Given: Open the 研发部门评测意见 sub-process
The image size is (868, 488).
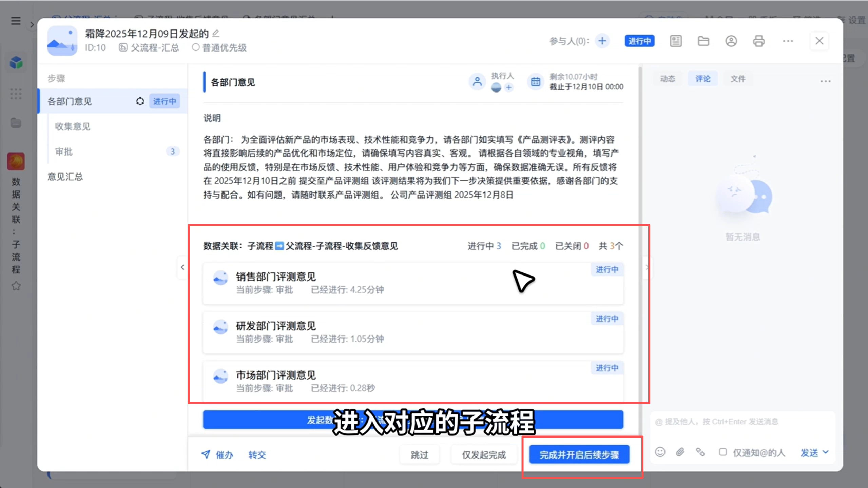Looking at the screenshot, I should click(413, 332).
